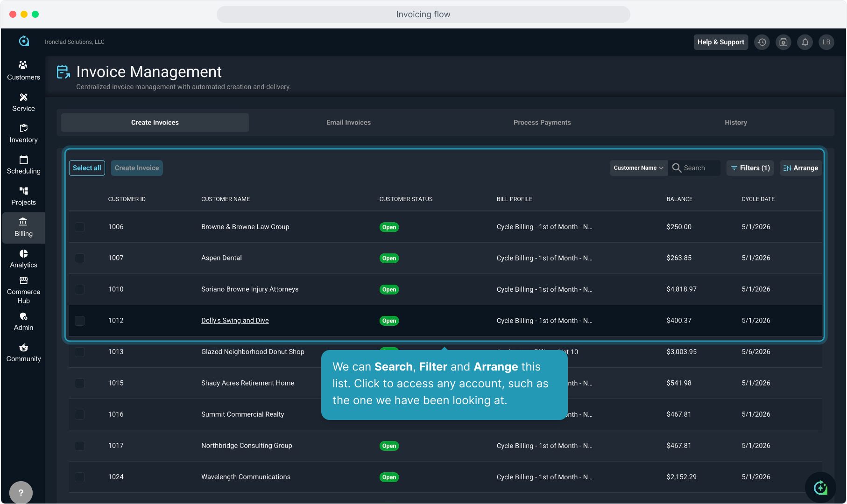The height and width of the screenshot is (504, 847).
Task: Select checkbox for Wavelength Communications
Action: (x=80, y=477)
